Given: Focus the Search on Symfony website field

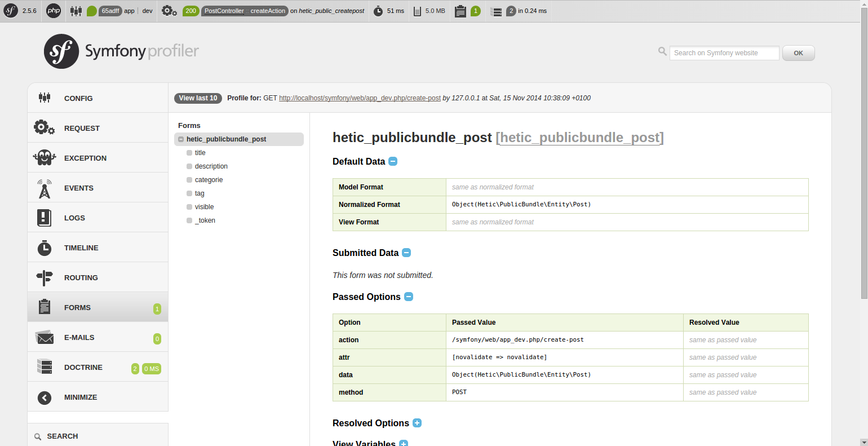Looking at the screenshot, I should pos(724,53).
